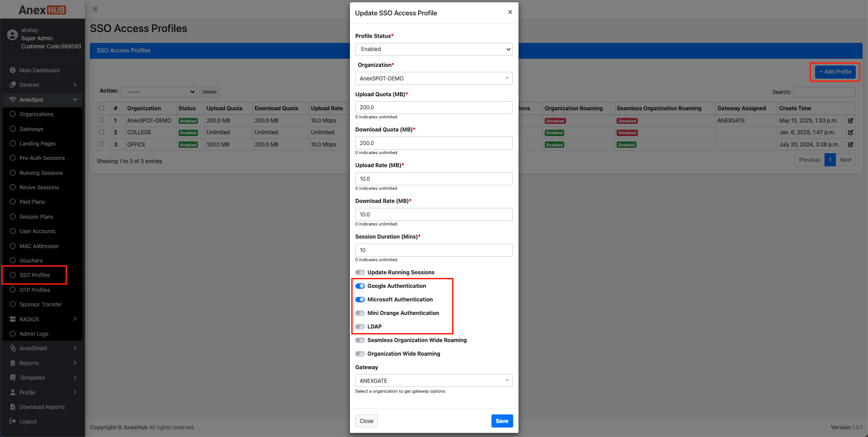Click the Download Reports icon
This screenshot has width=868, height=437.
13,407
